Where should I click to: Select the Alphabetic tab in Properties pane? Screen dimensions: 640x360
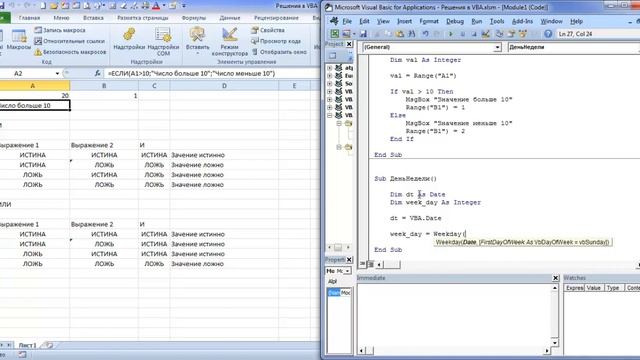(332, 281)
